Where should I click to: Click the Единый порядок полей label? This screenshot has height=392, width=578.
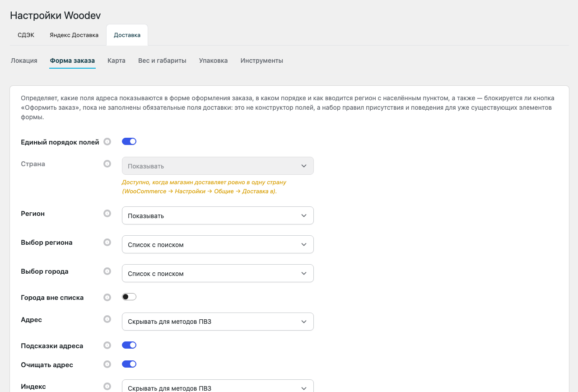pyautogui.click(x=60, y=142)
